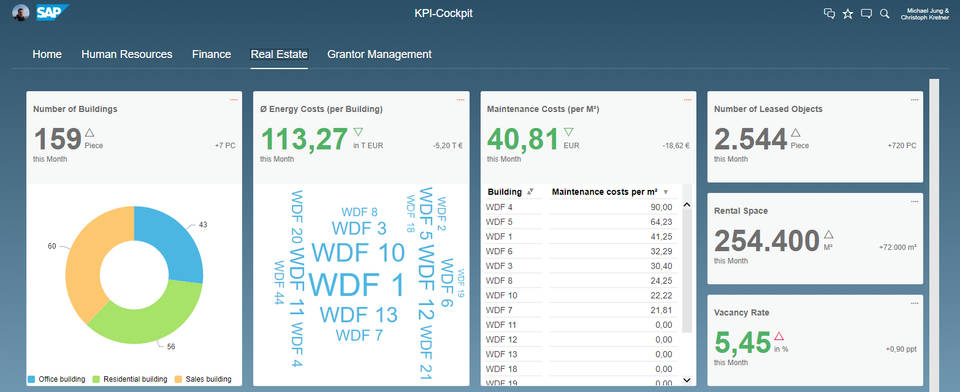
Task: Open the user avatar profile
Action: click(x=21, y=13)
